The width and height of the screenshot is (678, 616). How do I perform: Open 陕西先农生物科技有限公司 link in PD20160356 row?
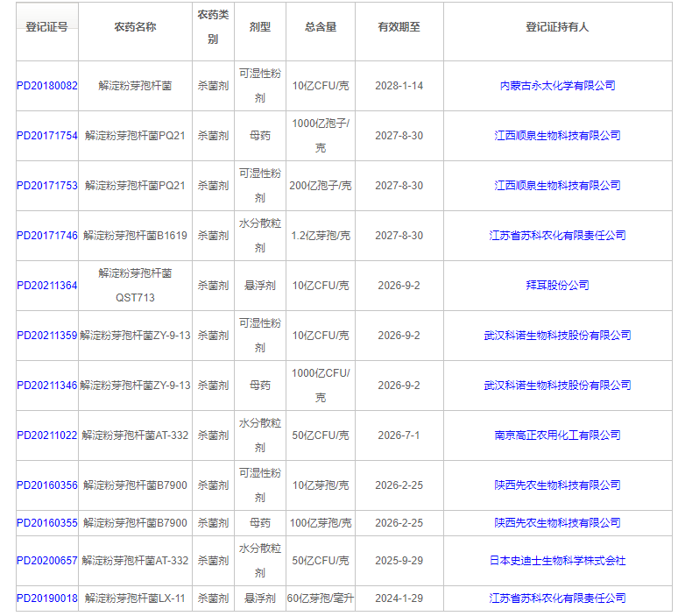tap(557, 485)
